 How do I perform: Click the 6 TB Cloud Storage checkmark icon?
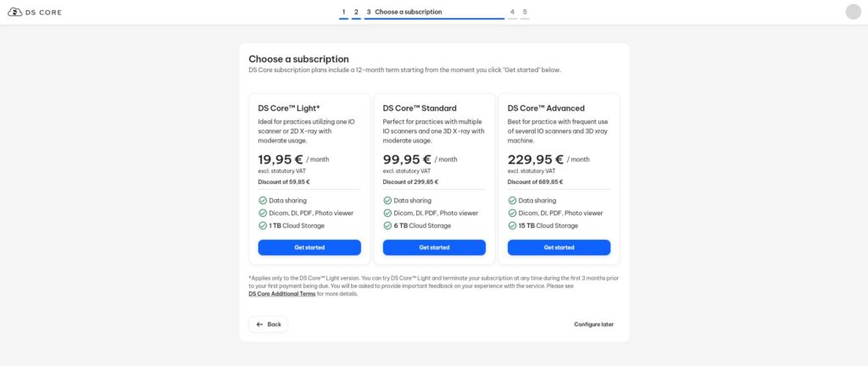click(x=387, y=226)
